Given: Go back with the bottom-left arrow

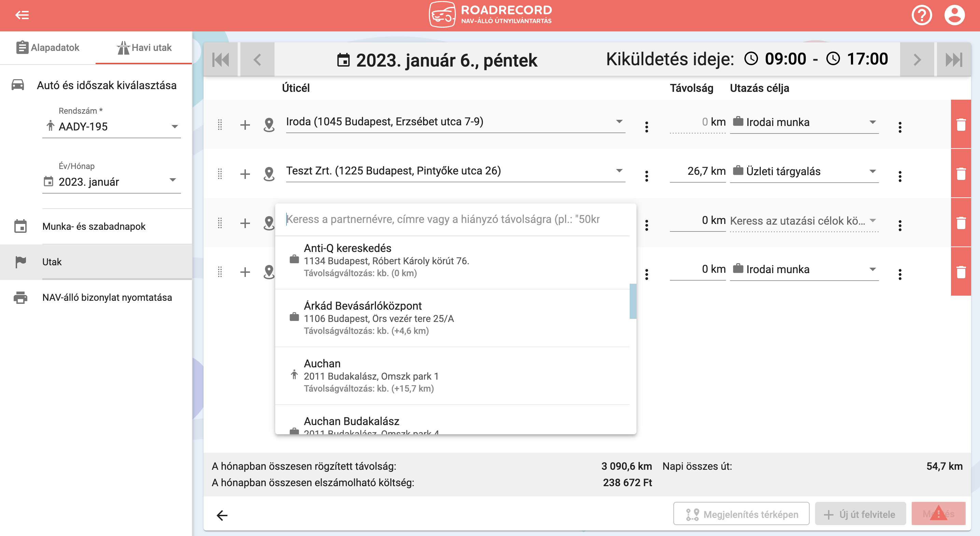Looking at the screenshot, I should (x=222, y=515).
